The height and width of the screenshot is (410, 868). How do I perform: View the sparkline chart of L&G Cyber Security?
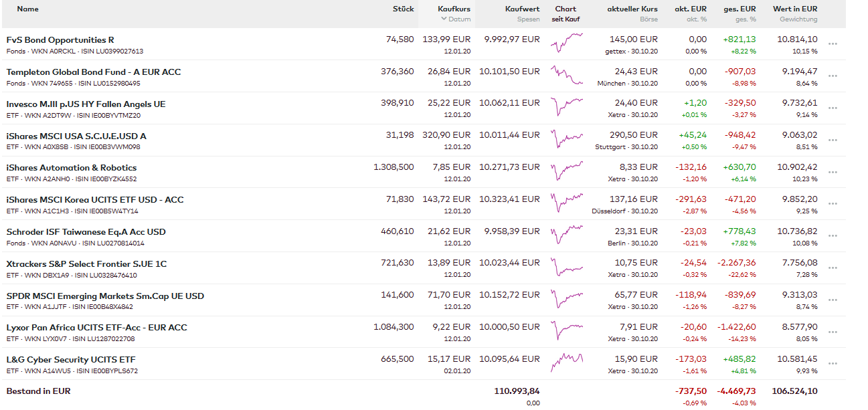(566, 363)
